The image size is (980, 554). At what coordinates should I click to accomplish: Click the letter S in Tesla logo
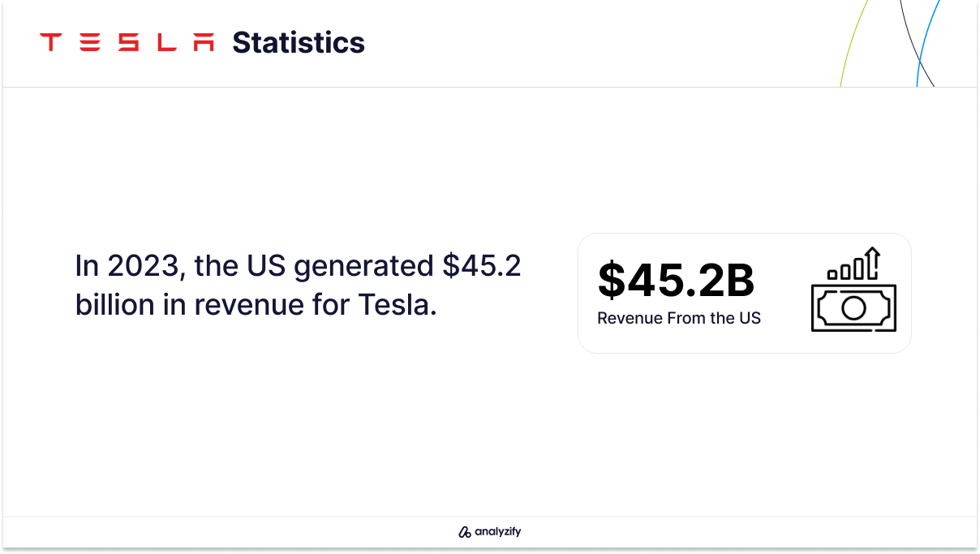[128, 42]
